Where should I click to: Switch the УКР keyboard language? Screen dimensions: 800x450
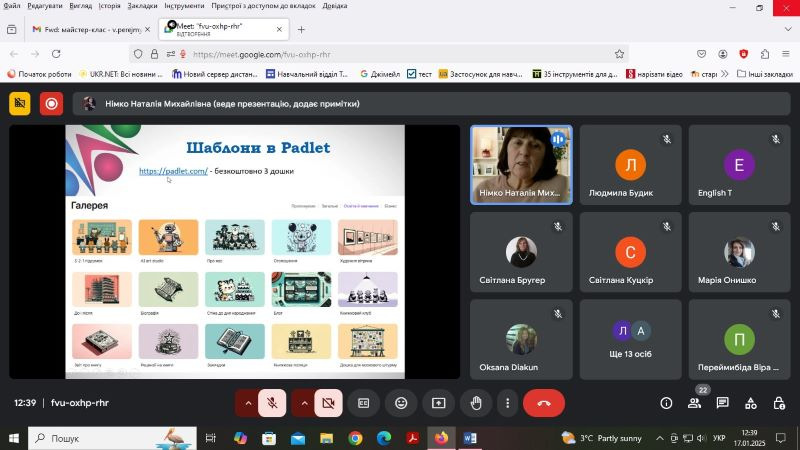coord(719,438)
